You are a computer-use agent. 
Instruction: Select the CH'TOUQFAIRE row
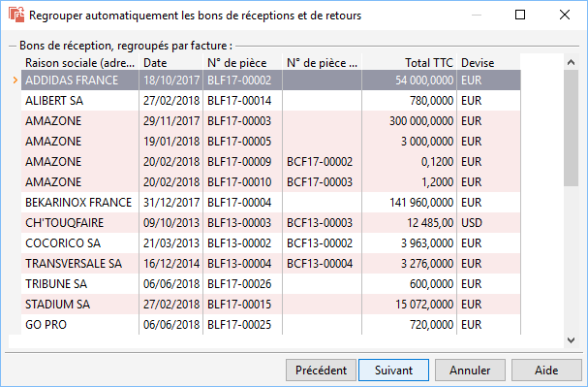270,222
